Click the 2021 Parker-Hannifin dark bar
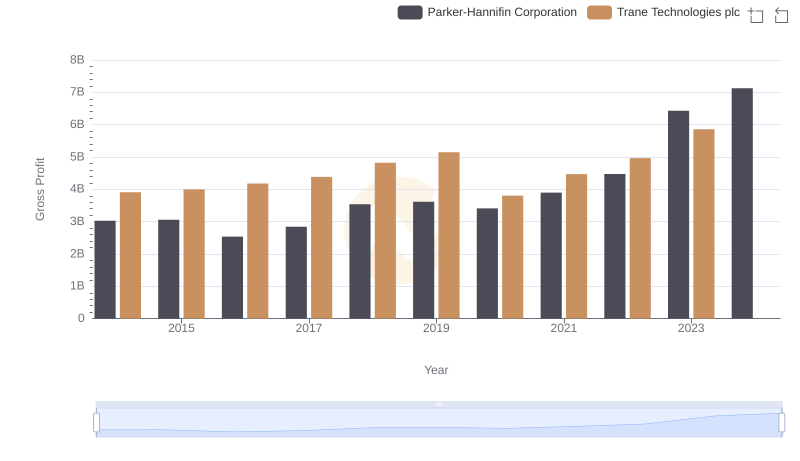800x461 pixels. point(551,256)
